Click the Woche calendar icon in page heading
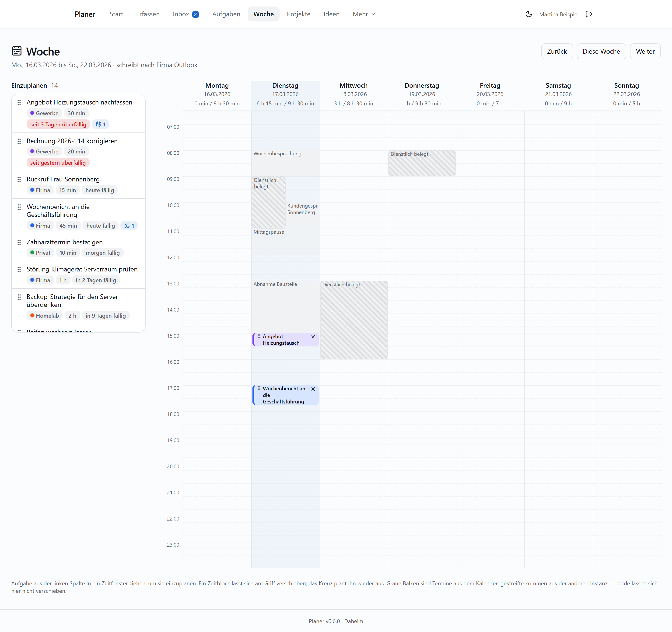Screen dimensions: 672x632 click(x=17, y=51)
